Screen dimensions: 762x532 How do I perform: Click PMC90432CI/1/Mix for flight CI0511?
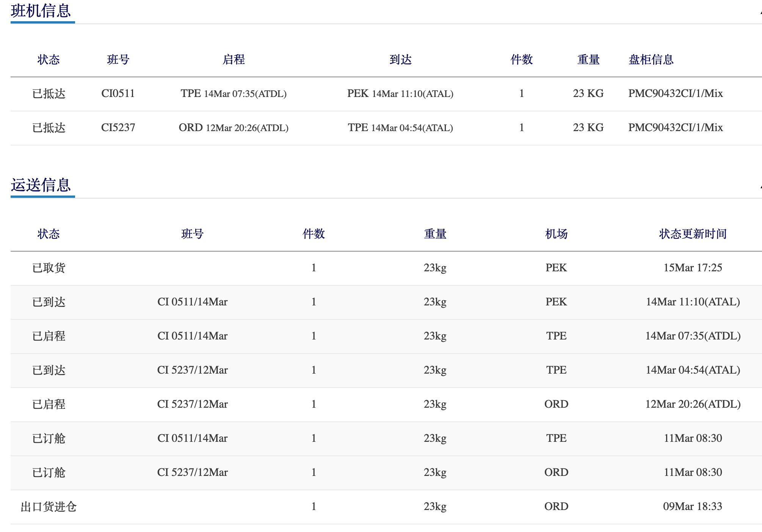click(x=675, y=94)
